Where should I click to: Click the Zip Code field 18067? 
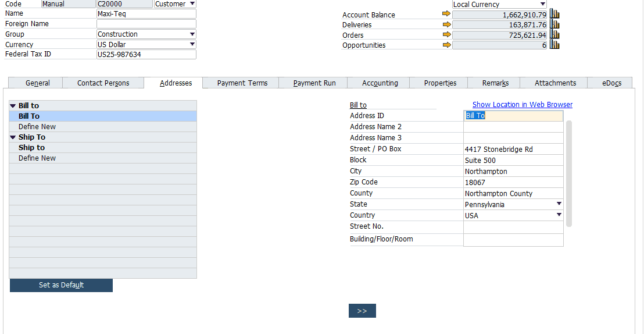tap(513, 182)
